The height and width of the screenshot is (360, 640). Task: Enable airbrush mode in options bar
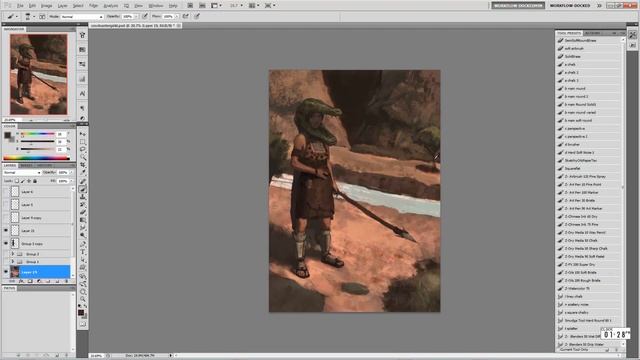tap(186, 16)
